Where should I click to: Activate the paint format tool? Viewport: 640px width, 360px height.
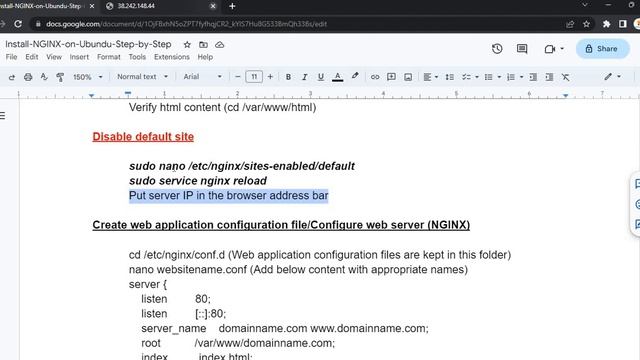(60, 77)
